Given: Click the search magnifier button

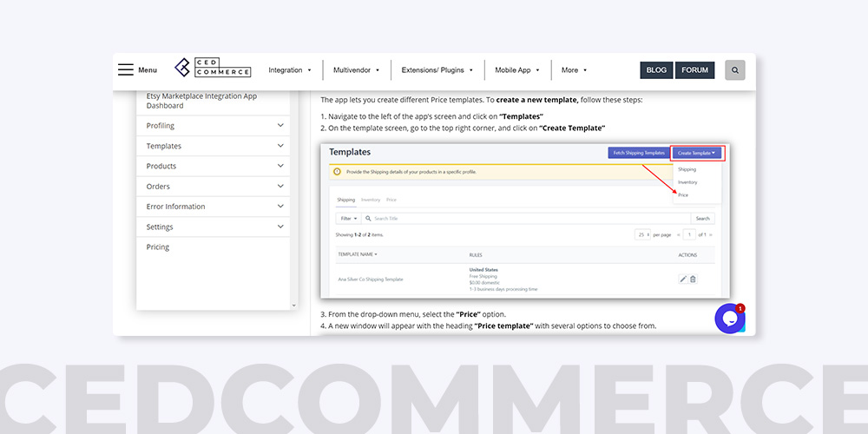Looking at the screenshot, I should (735, 70).
